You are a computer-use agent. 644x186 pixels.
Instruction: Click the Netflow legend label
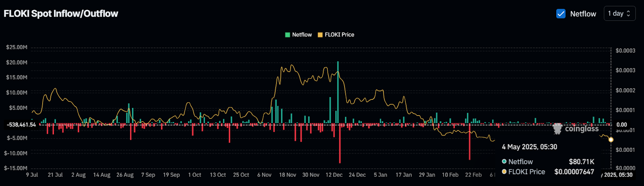pyautogui.click(x=302, y=35)
